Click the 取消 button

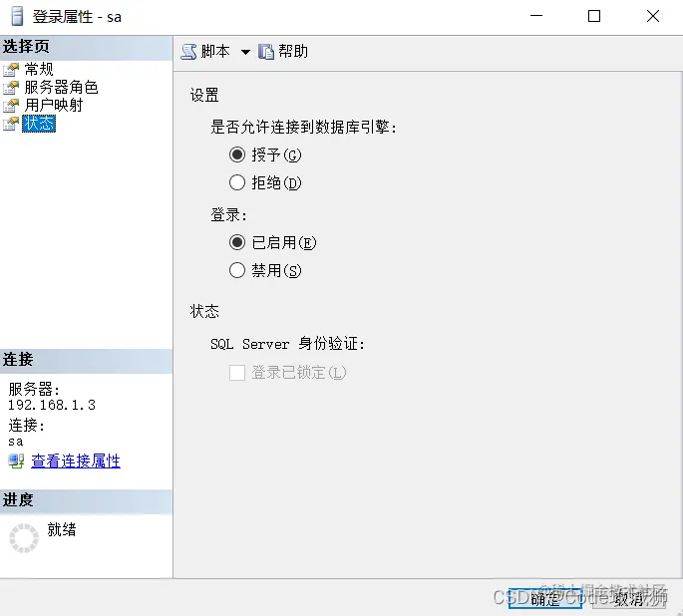pyautogui.click(x=629, y=599)
